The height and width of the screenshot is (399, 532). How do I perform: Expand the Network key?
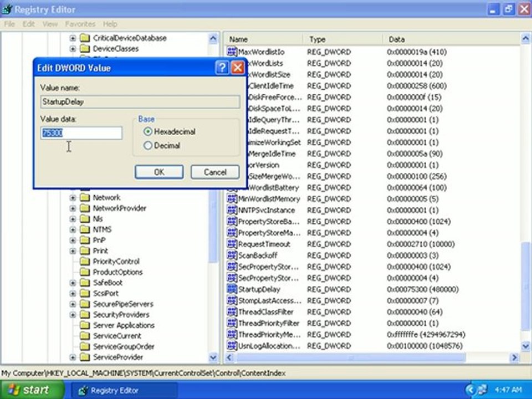point(73,197)
